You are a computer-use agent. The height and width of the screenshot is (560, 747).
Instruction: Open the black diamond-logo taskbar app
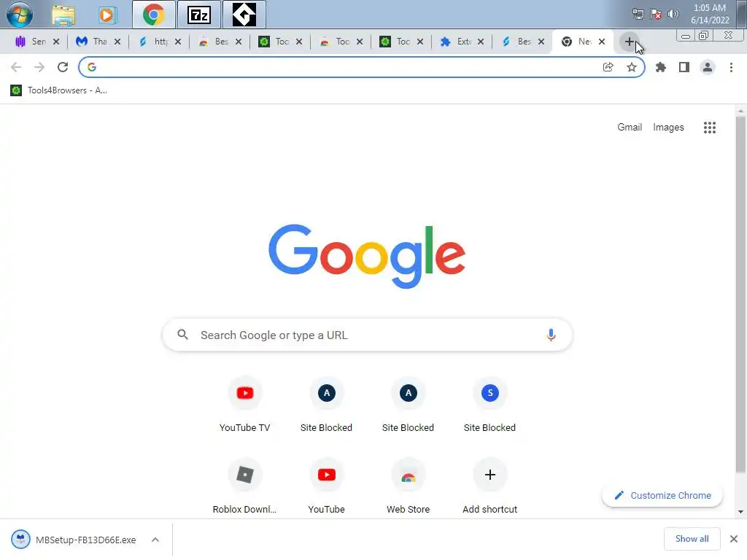tap(244, 15)
